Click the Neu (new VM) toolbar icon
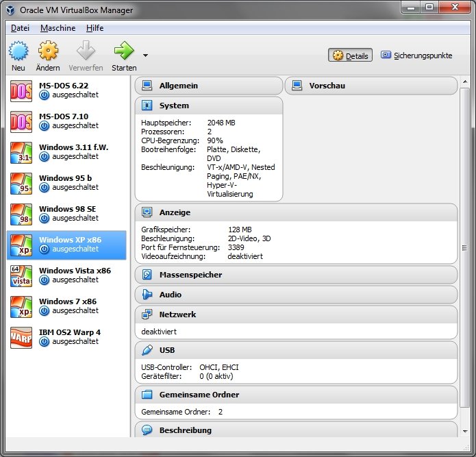 pyautogui.click(x=18, y=51)
